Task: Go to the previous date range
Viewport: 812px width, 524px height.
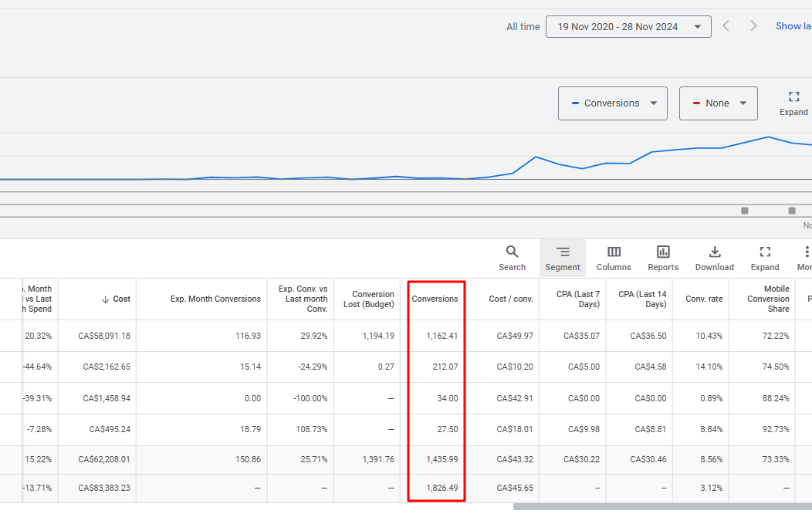Action: (x=726, y=26)
